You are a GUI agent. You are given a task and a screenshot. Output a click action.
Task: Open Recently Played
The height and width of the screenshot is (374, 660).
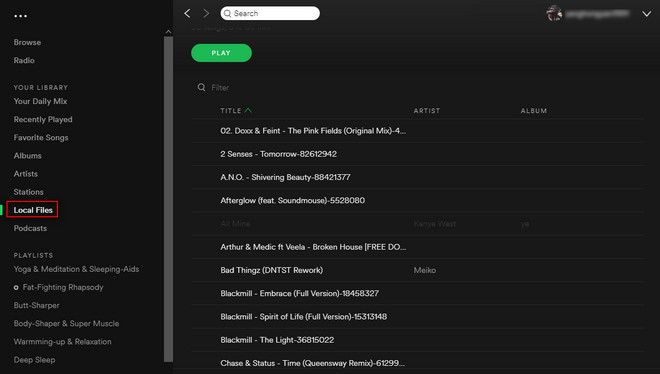click(x=43, y=119)
